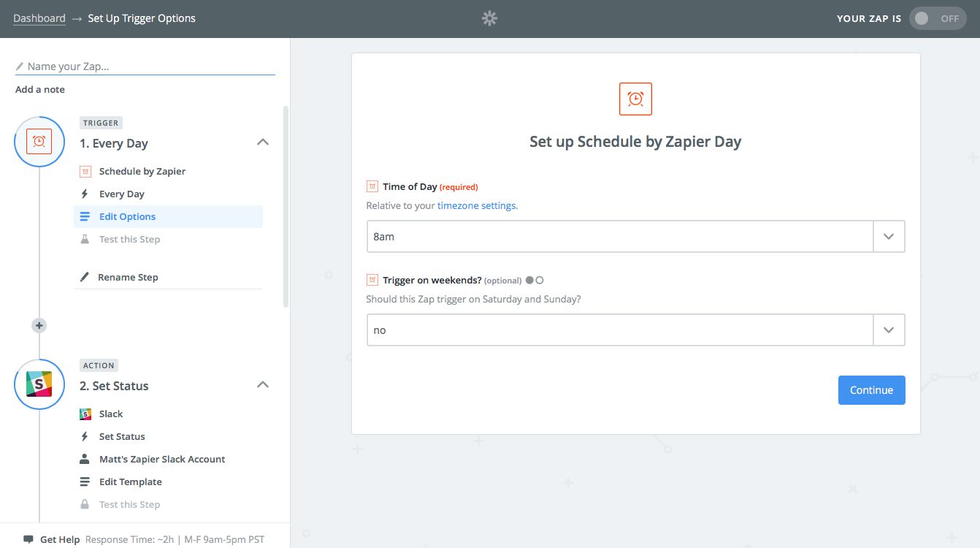Toggle the Trigger on weekends field mode dots

535,280
